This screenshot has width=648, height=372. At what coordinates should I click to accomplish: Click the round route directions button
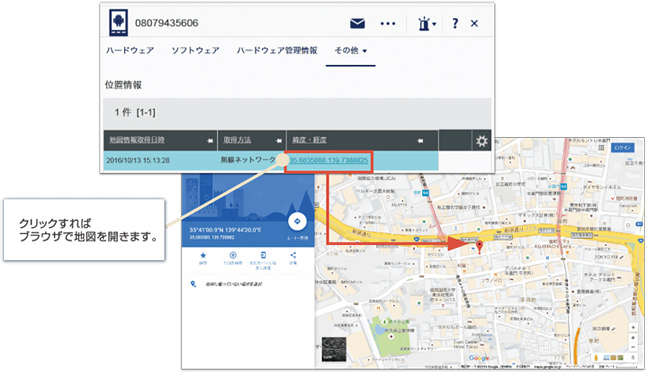297,222
